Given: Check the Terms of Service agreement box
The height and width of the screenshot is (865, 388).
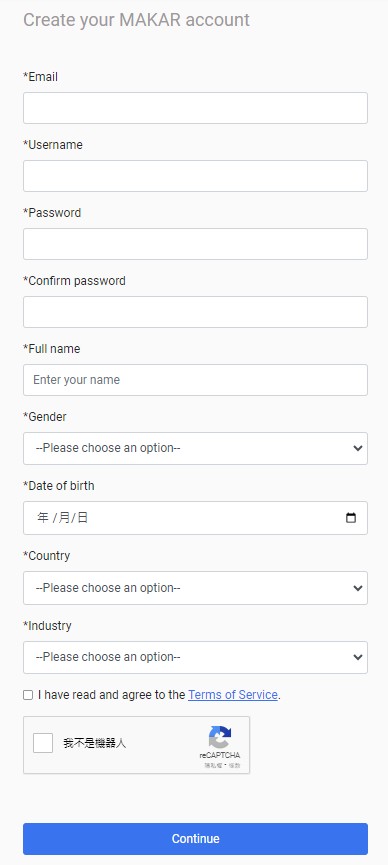Looking at the screenshot, I should 28,695.
